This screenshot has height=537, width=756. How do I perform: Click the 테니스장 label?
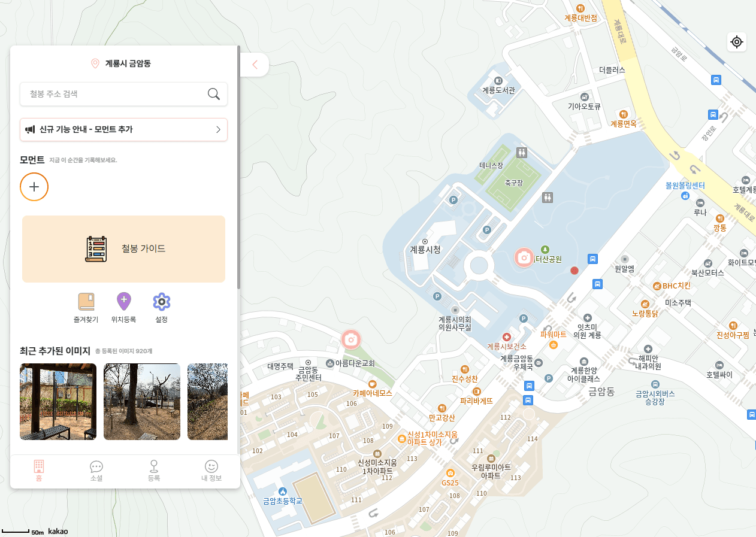[x=491, y=165]
